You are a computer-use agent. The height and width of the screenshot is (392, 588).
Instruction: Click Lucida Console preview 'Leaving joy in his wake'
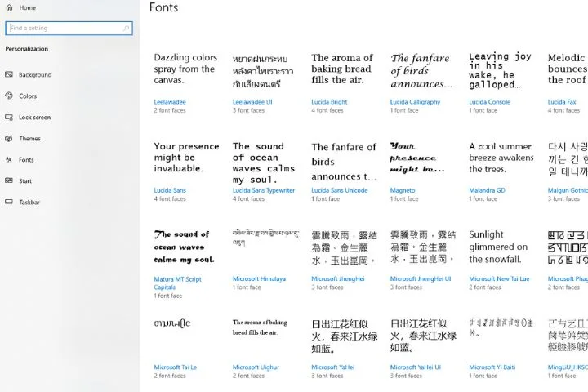(x=500, y=71)
